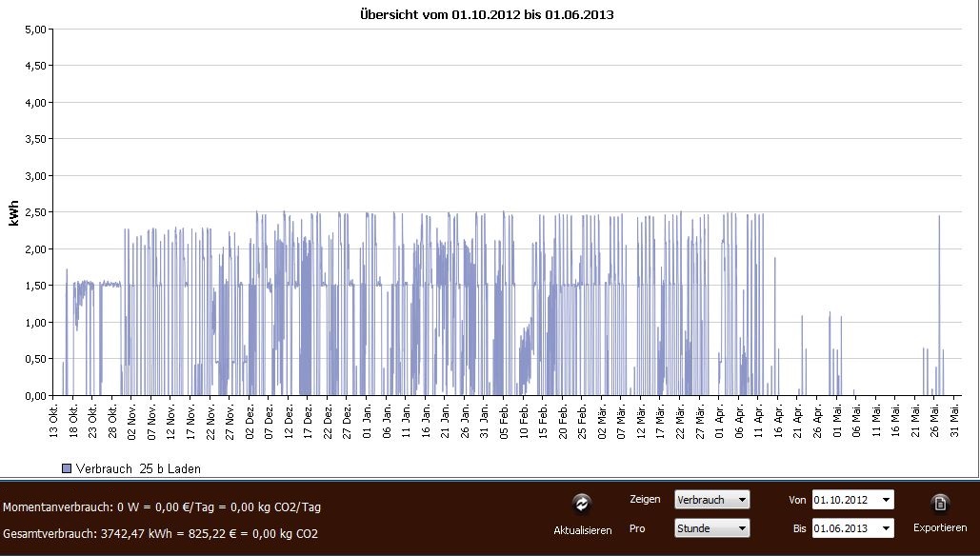Click into the Von date text 01.10.2012
This screenshot has width=980, height=556.
coord(844,500)
